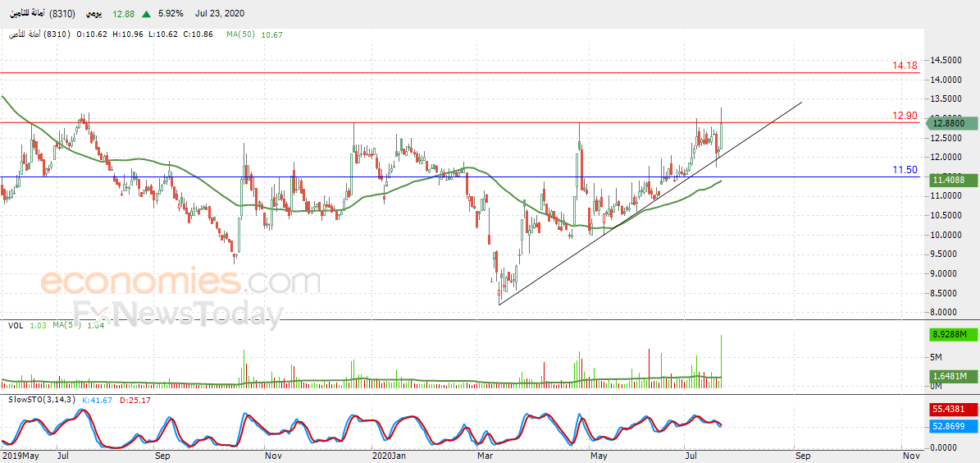The height and width of the screenshot is (463, 980).
Task: Click the VOL indicator label
Action: click(x=16, y=324)
